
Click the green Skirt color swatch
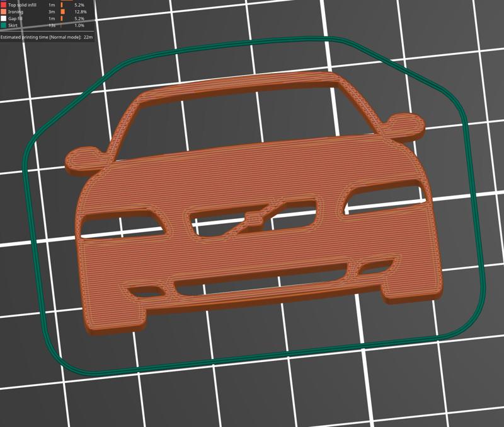(x=3, y=25)
